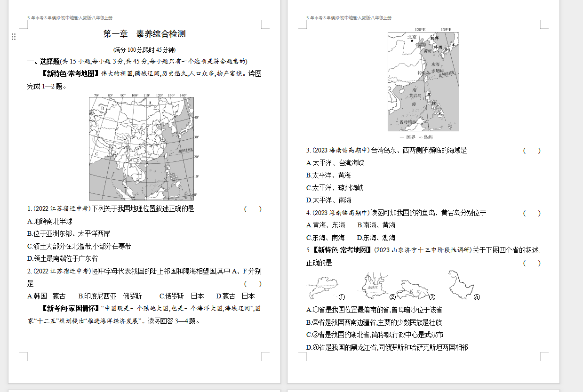Click the answer blank for question 4
583x392 pixels.
[532, 213]
